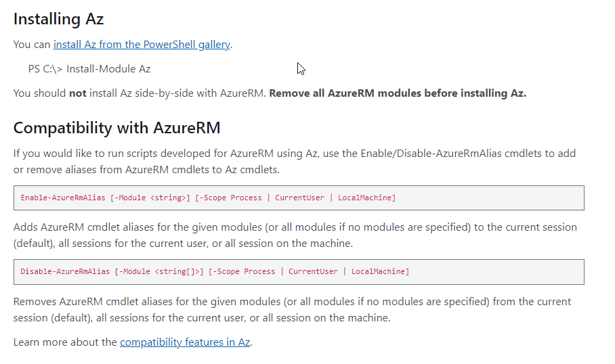Click the -Module <string[]> parameter in Disable code
This screenshot has width=615, height=364.
(159, 271)
